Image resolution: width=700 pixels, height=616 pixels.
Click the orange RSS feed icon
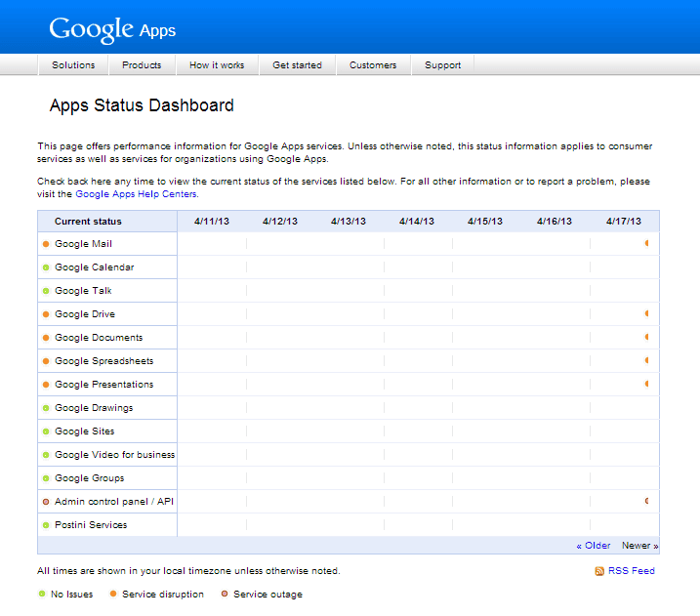pos(599,571)
